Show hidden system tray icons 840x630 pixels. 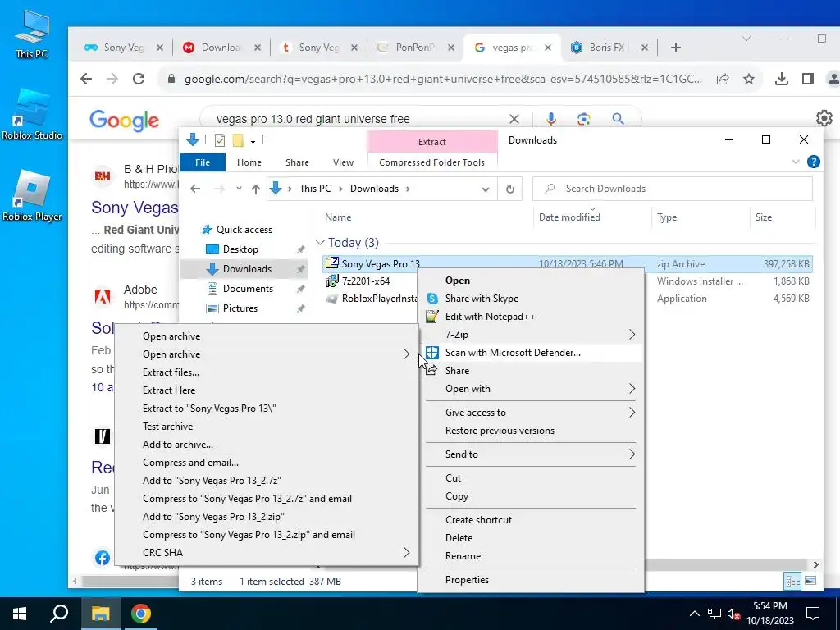click(x=694, y=614)
